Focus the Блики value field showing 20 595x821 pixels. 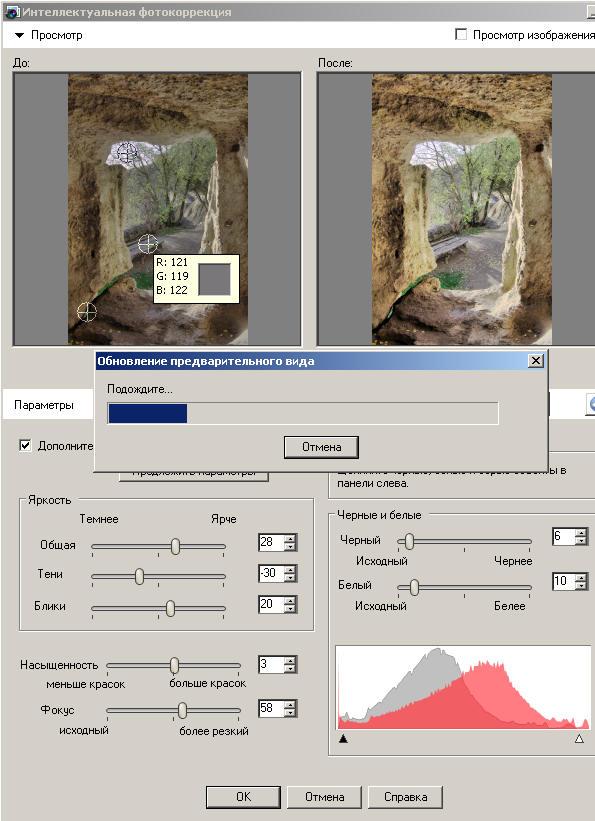(271, 604)
